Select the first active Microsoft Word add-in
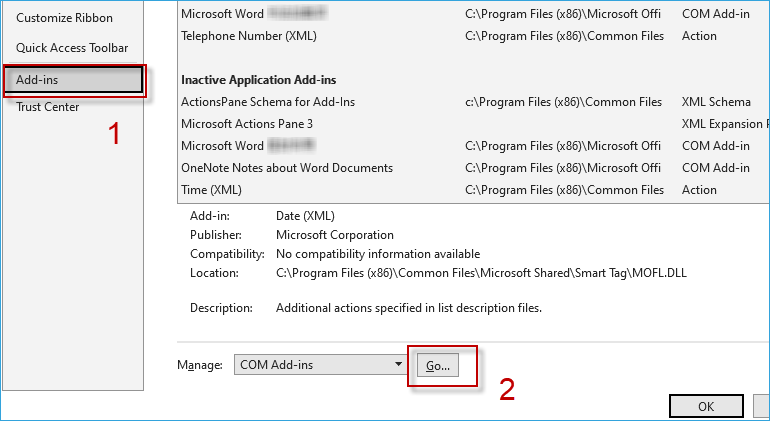The width and height of the screenshot is (770, 421). click(473, 14)
